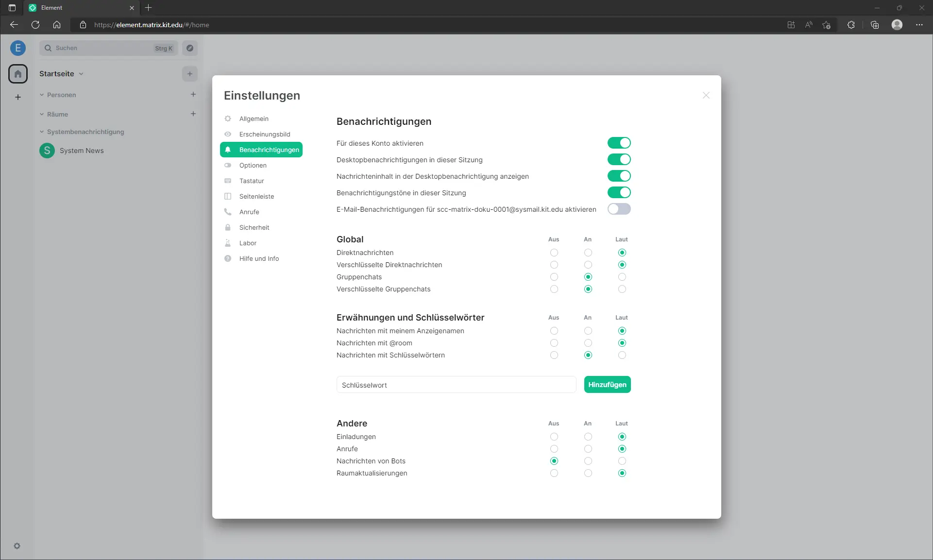This screenshot has height=560, width=933.
Task: Open the Allgemein settings section
Action: [x=254, y=119]
